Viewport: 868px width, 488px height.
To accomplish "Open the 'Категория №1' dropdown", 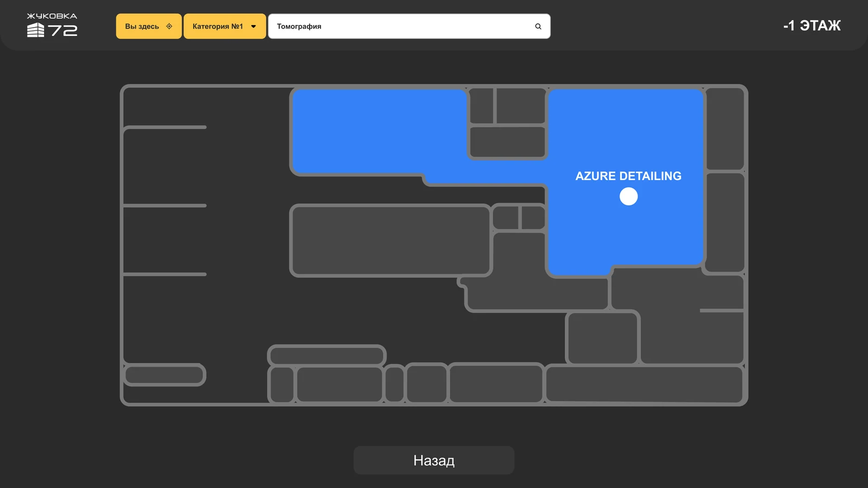I will click(225, 26).
